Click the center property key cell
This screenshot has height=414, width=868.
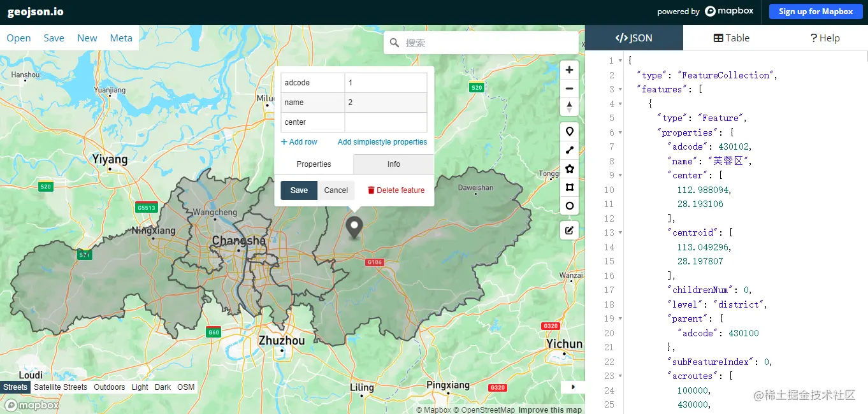pyautogui.click(x=313, y=122)
